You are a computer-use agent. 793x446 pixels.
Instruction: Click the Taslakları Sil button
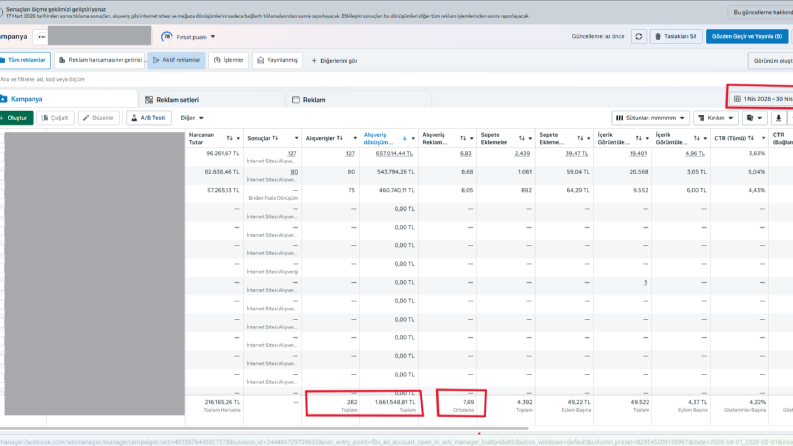click(676, 36)
